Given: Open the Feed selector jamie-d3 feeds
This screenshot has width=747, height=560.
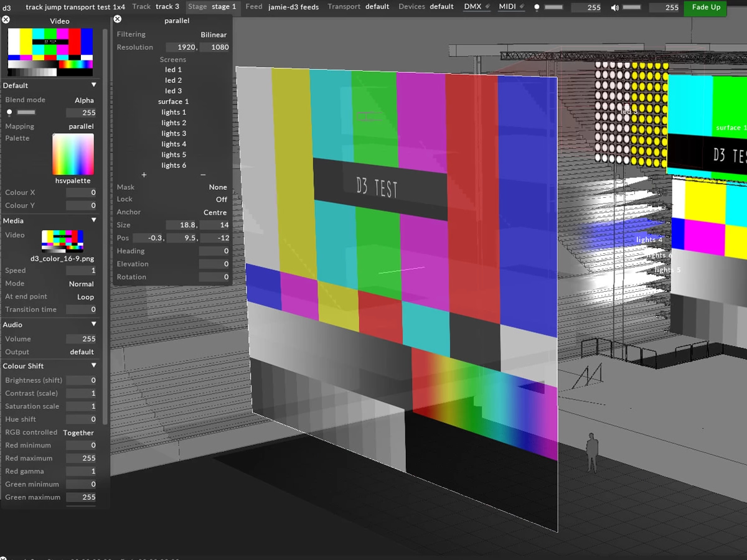Looking at the screenshot, I should point(293,7).
